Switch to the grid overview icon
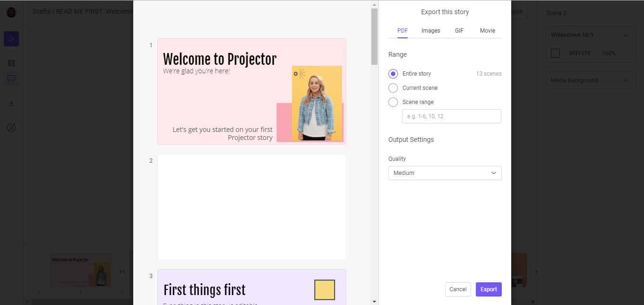Screen dimensions: 644x305 [11, 63]
